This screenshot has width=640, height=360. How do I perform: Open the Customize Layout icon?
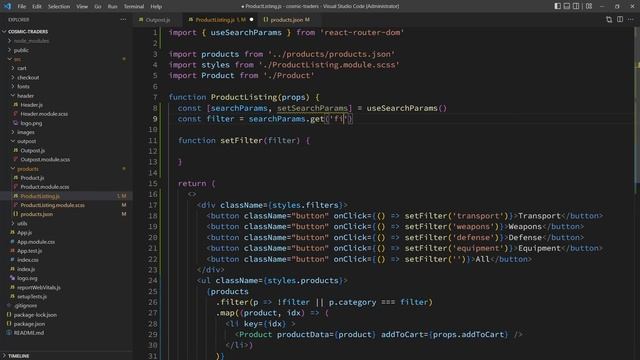click(x=589, y=6)
